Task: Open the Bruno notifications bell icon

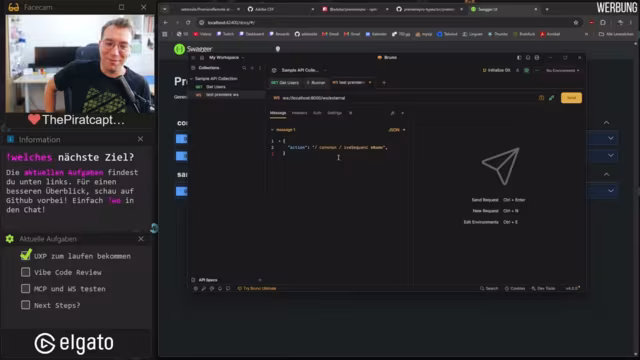Action: 220,289
